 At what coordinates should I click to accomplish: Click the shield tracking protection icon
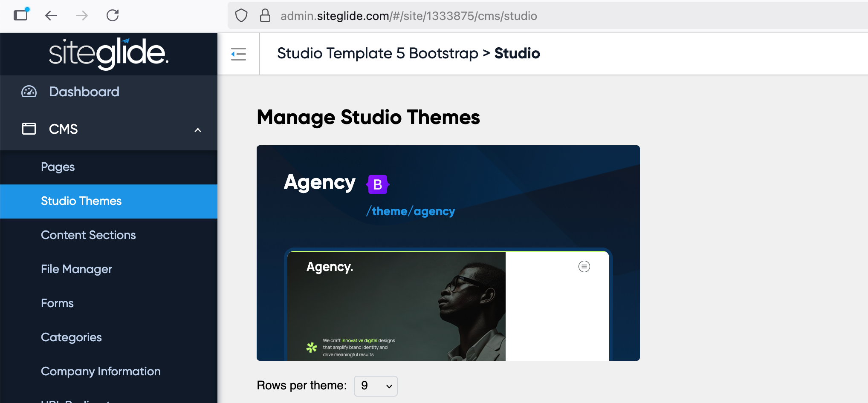tap(241, 16)
